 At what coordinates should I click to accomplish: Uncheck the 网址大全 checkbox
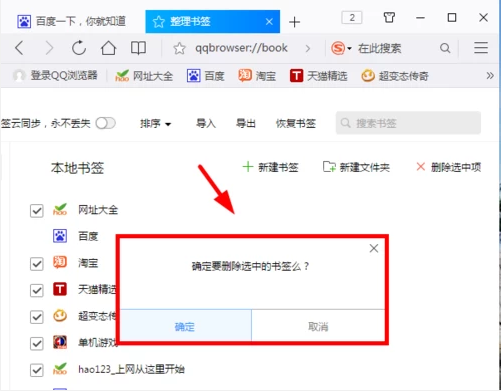(37, 211)
